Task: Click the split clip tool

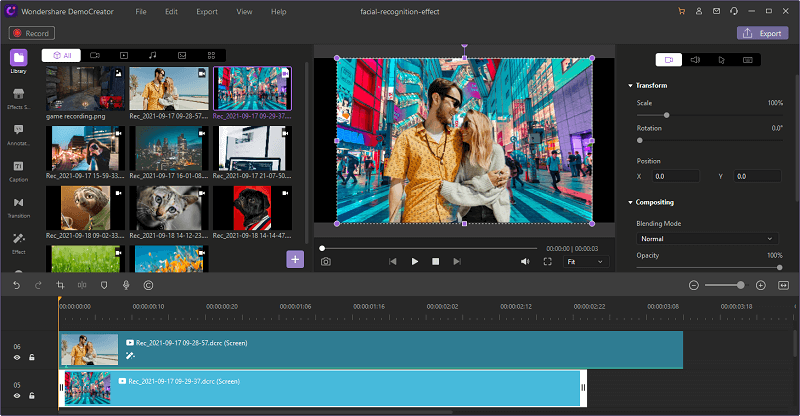Action: pos(82,285)
